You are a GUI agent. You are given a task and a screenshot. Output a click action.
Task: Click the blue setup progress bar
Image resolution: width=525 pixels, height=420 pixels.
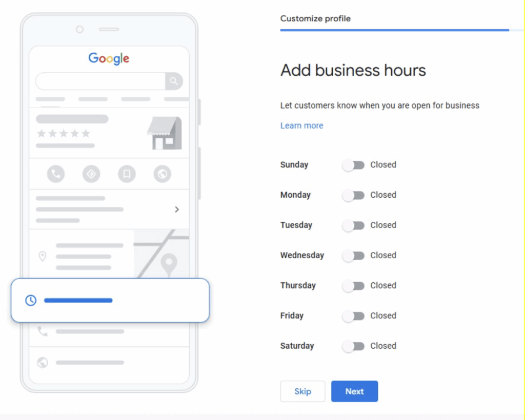click(394, 31)
